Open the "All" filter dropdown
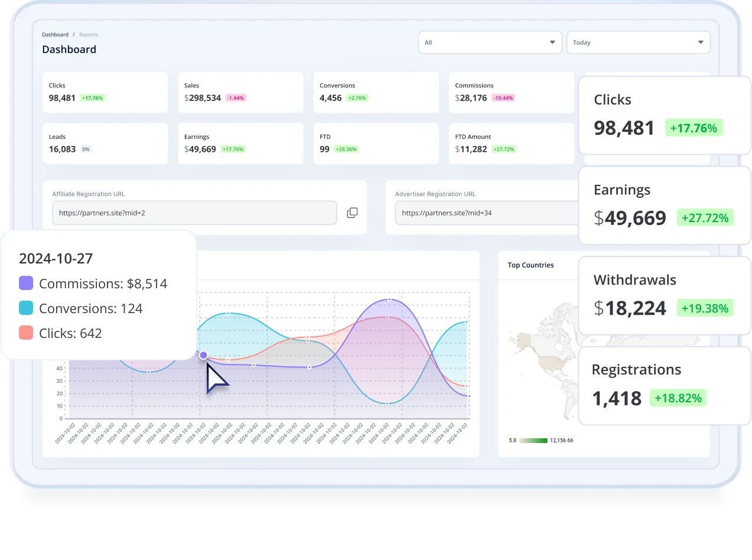The height and width of the screenshot is (560, 752). pos(489,42)
